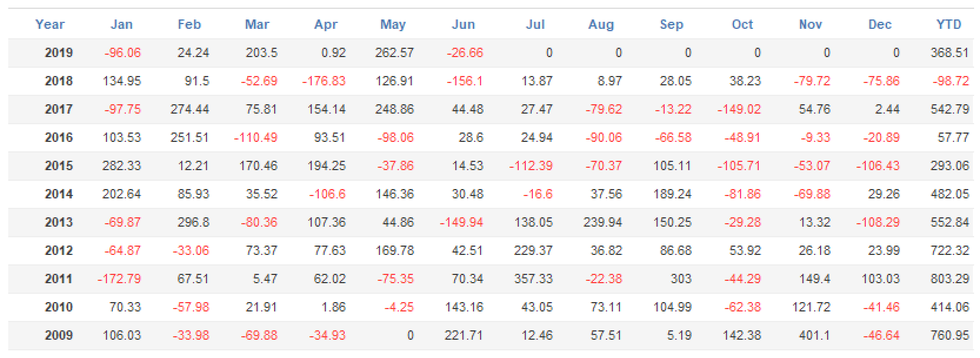Click the Jan column header
The height and width of the screenshot is (358, 980).
click(122, 24)
